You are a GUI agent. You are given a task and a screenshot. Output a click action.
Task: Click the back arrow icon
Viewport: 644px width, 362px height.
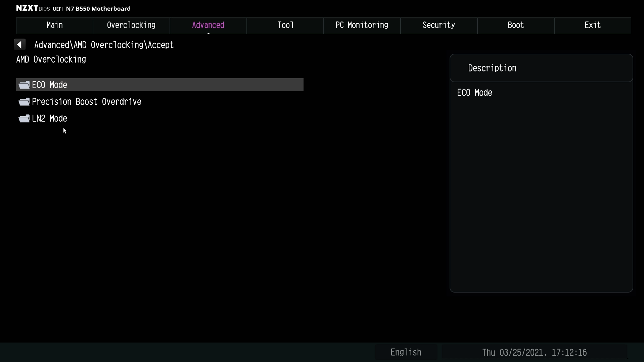[20, 45]
